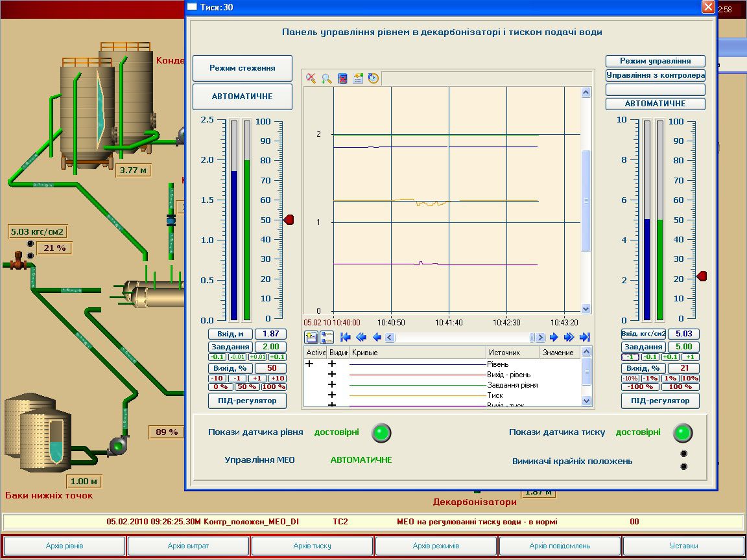Click the export trend data icon
747x560 pixels.
pos(357,77)
